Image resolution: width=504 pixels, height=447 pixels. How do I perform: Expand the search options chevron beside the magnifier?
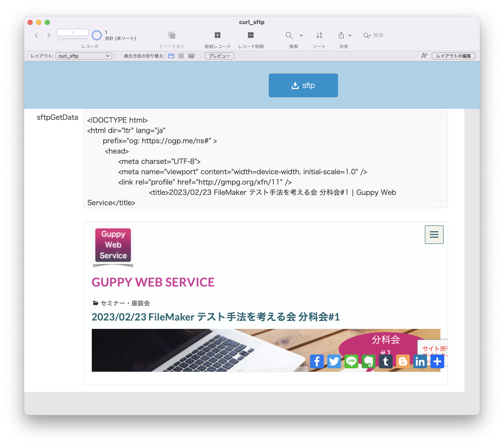point(301,35)
